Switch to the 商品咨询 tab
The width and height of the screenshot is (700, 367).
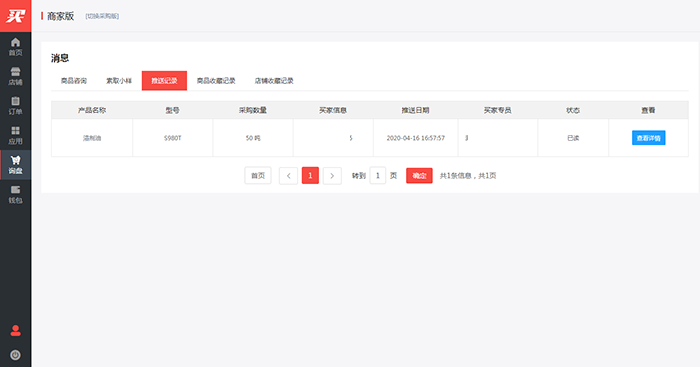tap(74, 81)
